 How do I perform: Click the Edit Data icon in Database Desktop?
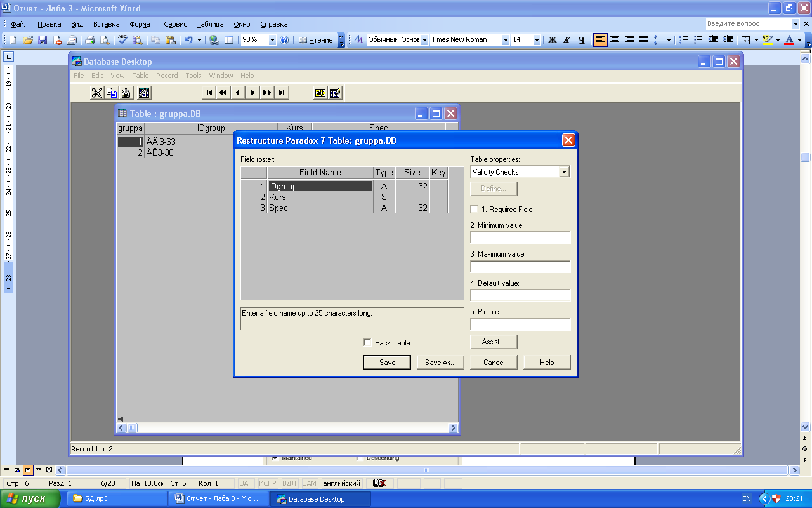[335, 93]
